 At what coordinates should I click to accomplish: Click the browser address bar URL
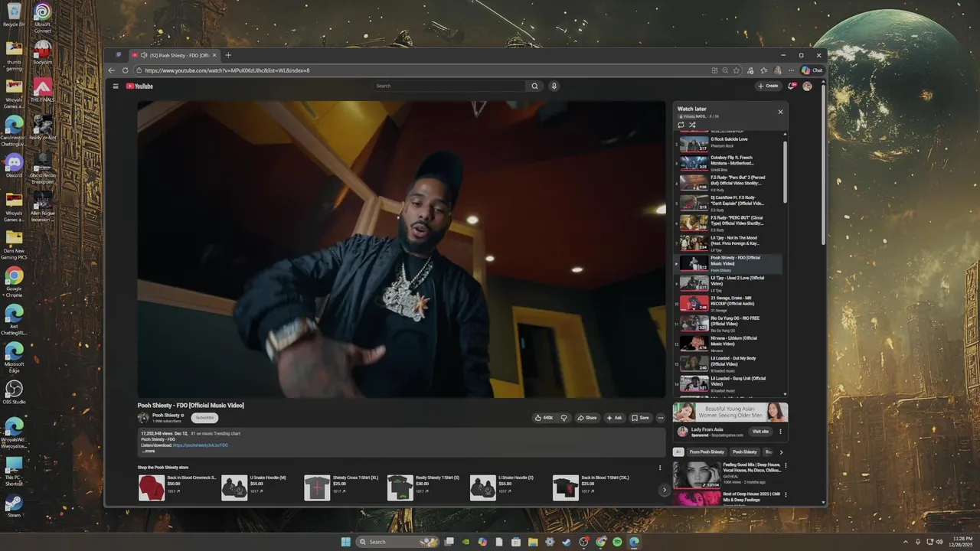click(x=227, y=70)
